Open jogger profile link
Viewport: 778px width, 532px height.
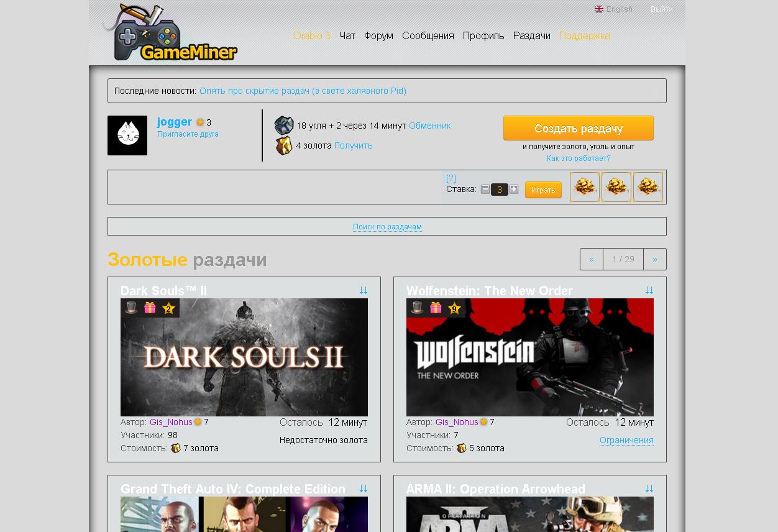click(175, 122)
